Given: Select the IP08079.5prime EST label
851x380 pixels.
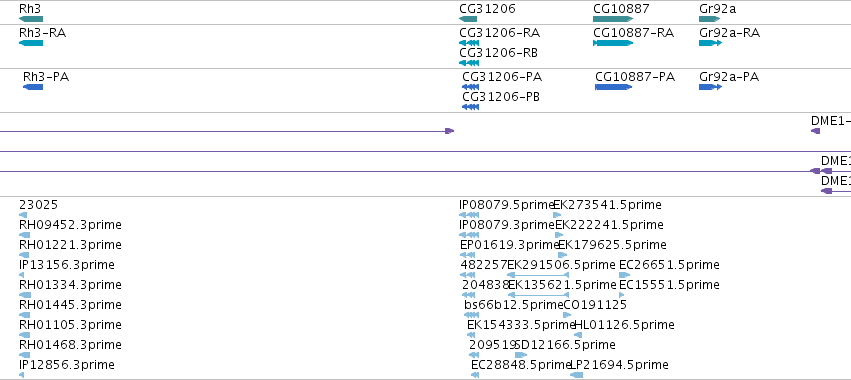Looking at the screenshot, I should (506, 205).
